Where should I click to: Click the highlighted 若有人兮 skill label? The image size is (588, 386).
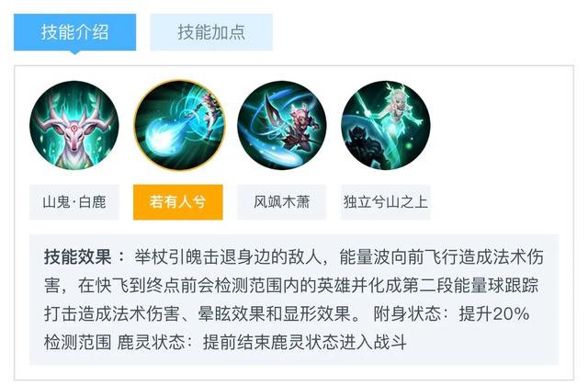tap(177, 202)
